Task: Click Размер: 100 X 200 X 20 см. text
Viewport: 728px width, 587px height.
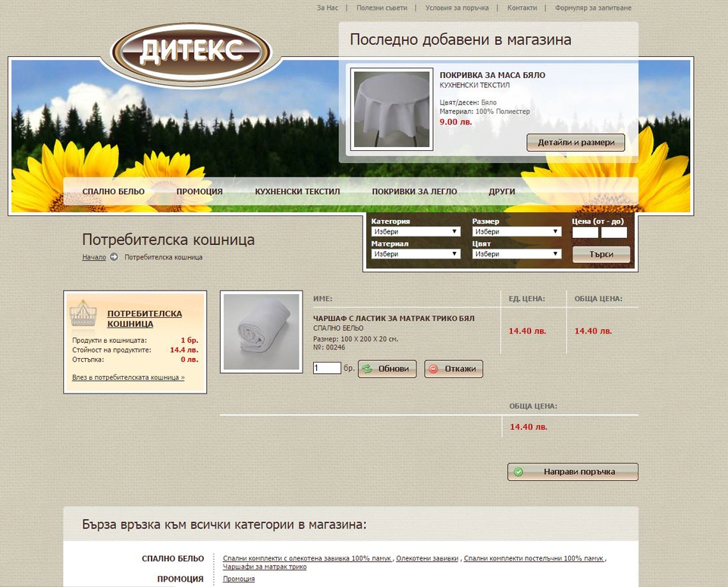Action: tap(356, 339)
